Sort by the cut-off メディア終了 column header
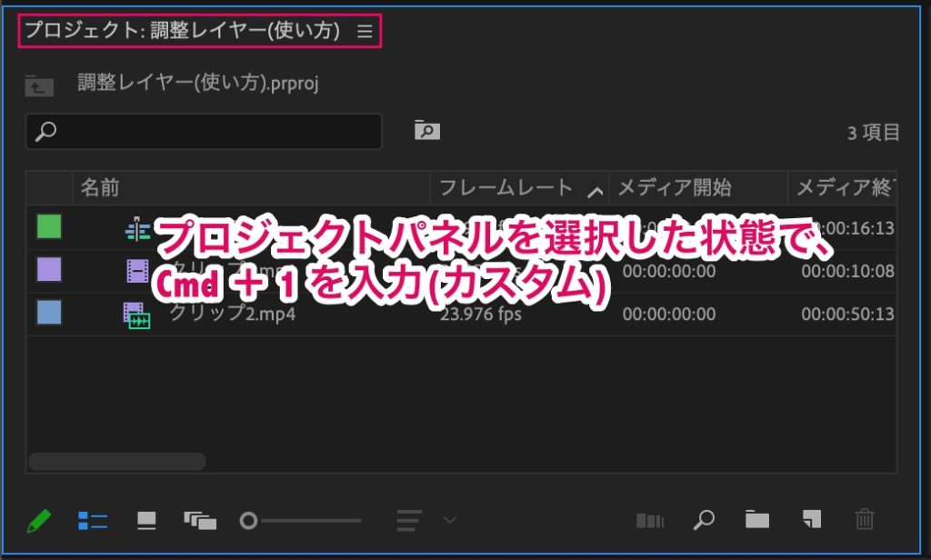 842,187
